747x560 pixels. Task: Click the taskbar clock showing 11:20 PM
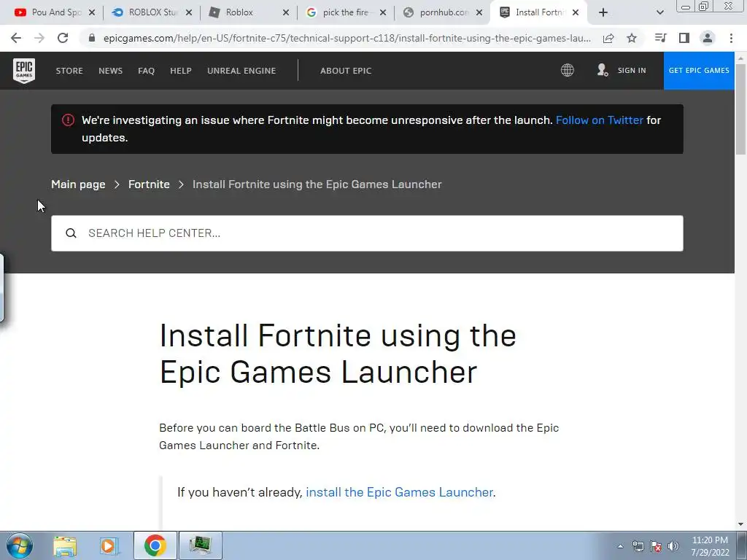(x=710, y=546)
